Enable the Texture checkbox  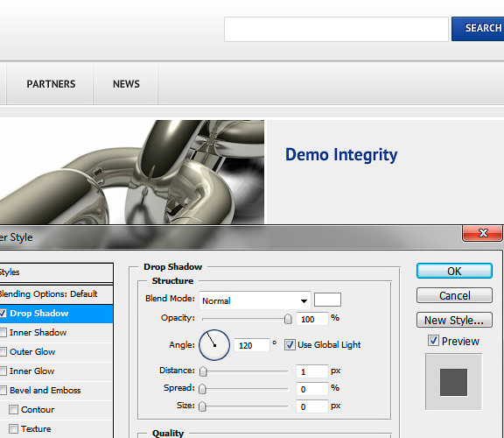click(13, 428)
